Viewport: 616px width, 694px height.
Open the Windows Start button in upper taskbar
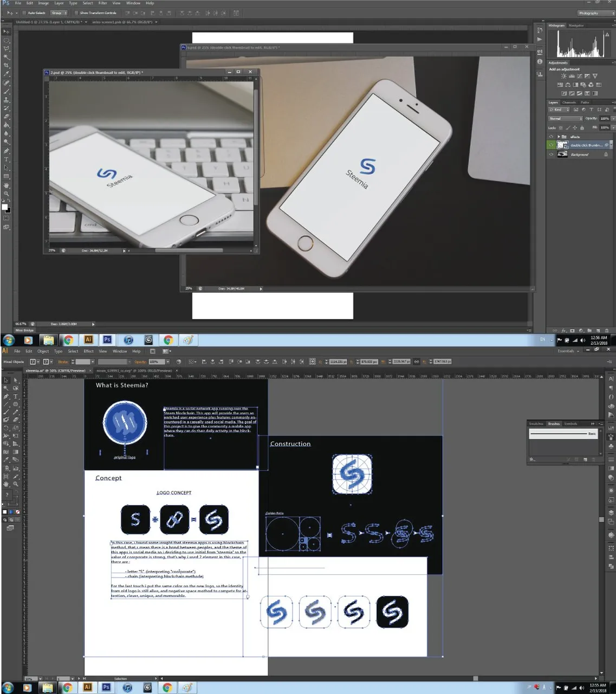point(9,340)
